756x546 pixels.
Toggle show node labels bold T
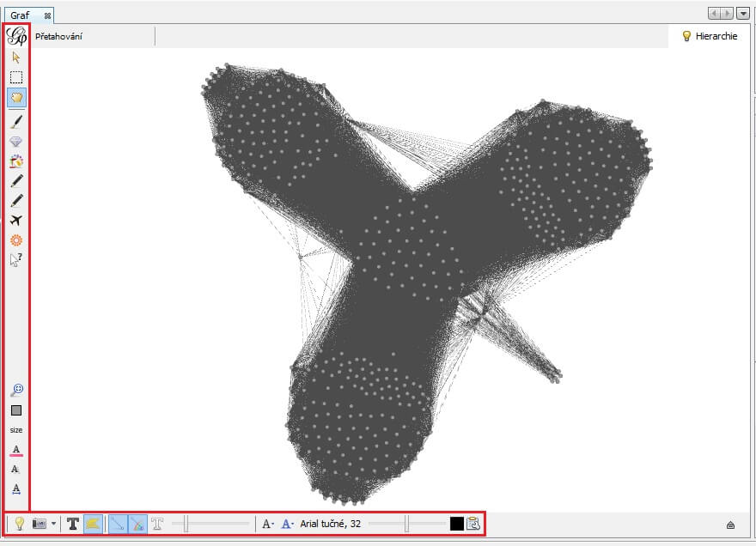coord(73,524)
